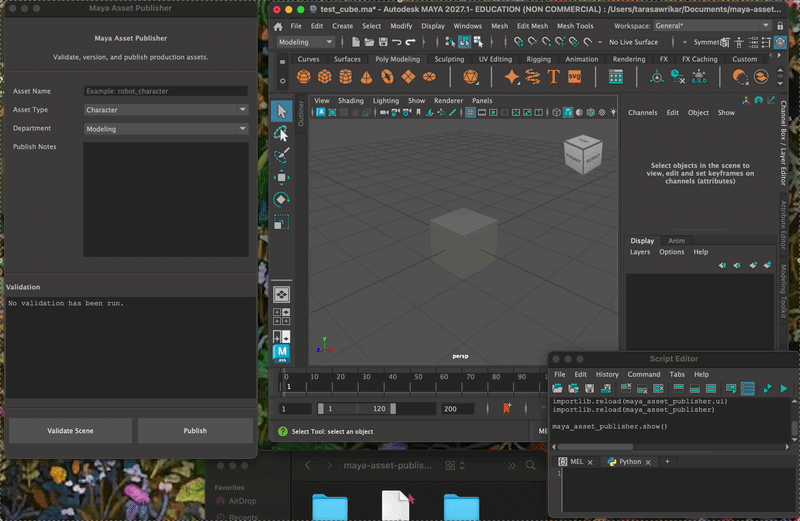Select the Scale tool in toolbox

click(282, 222)
